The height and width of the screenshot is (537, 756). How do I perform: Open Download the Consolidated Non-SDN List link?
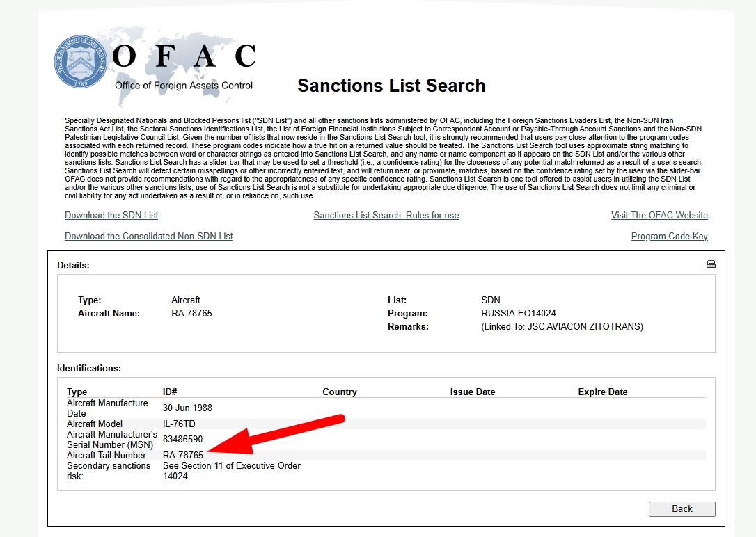click(149, 237)
